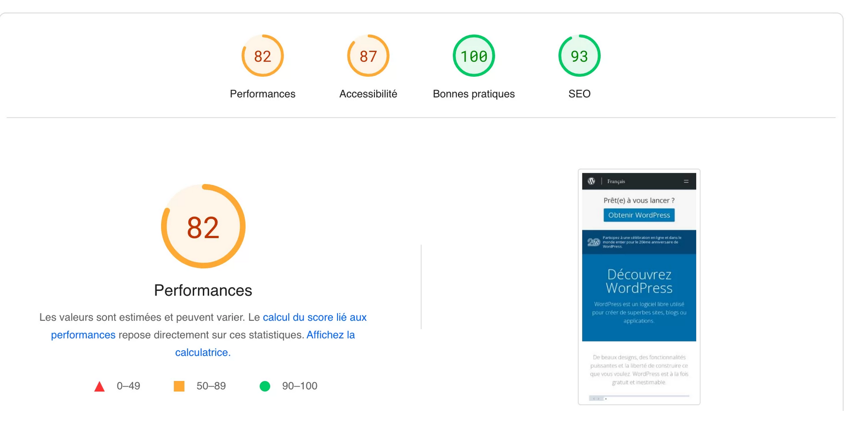Select the Bonnes pratiques category label
The height and width of the screenshot is (435, 868).
[473, 94]
